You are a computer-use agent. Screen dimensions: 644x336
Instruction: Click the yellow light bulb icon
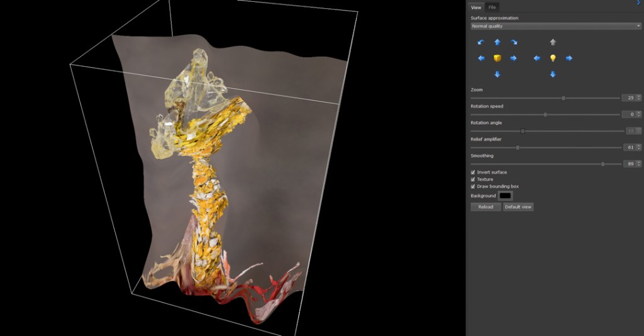[x=553, y=58]
